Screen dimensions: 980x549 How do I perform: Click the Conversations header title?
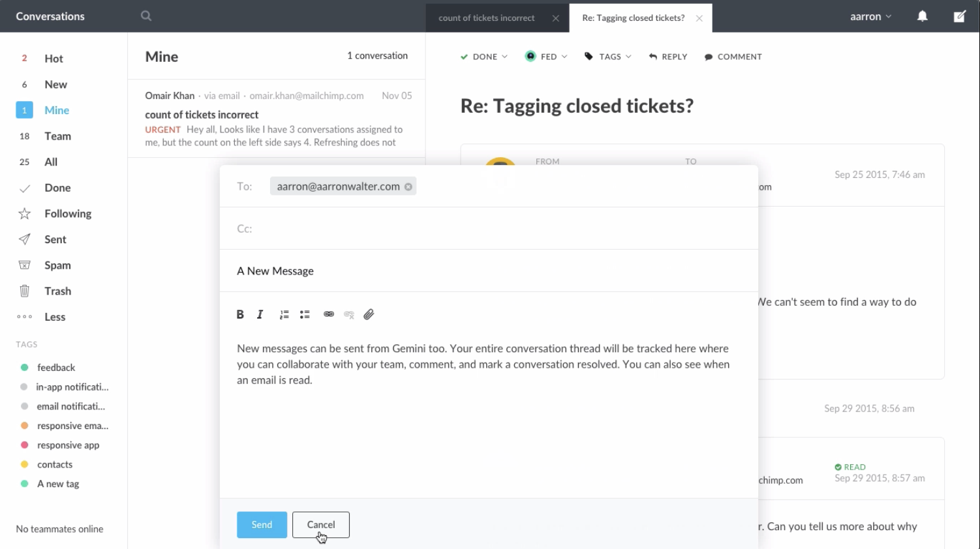tap(50, 16)
